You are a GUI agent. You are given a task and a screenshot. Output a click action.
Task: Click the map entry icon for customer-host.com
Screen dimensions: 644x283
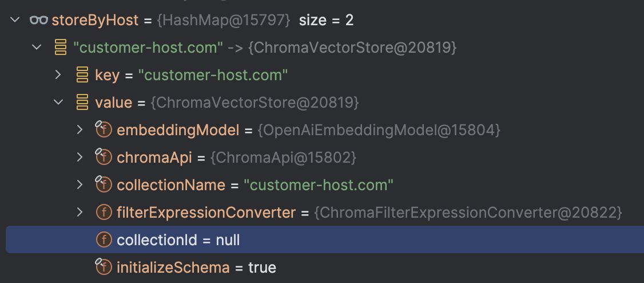pyautogui.click(x=61, y=48)
